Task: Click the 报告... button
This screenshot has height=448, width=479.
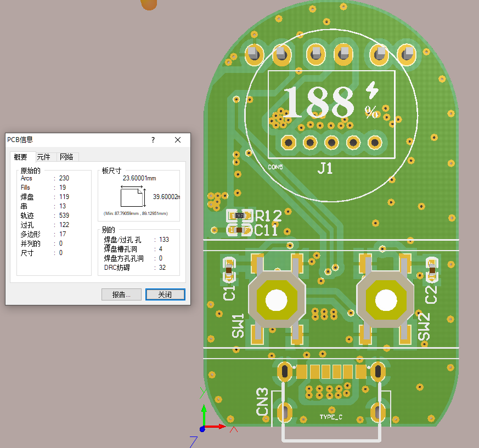Action: pos(121,294)
